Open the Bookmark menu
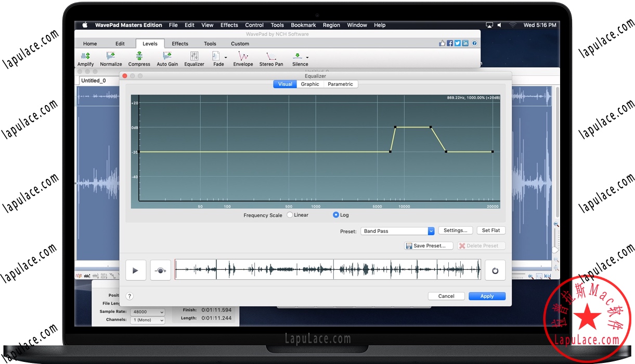635x364 pixels. pos(303,24)
